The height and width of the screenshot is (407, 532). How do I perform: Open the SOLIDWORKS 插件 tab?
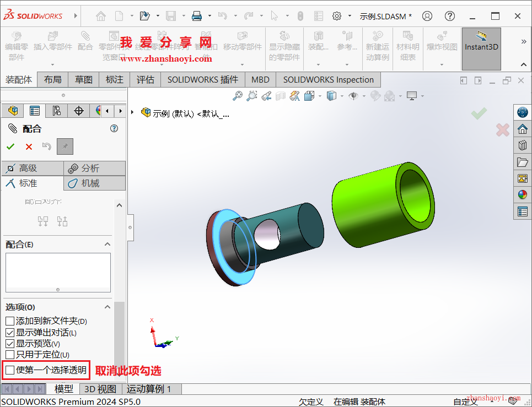coord(203,80)
